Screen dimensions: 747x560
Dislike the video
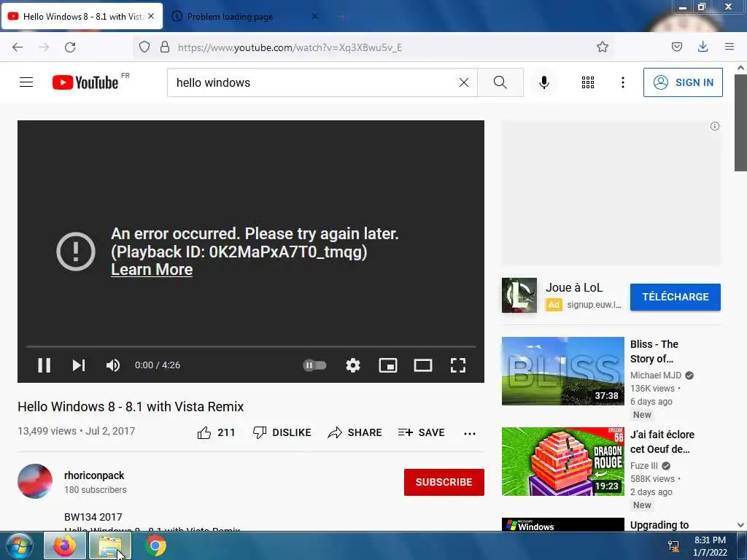point(282,432)
